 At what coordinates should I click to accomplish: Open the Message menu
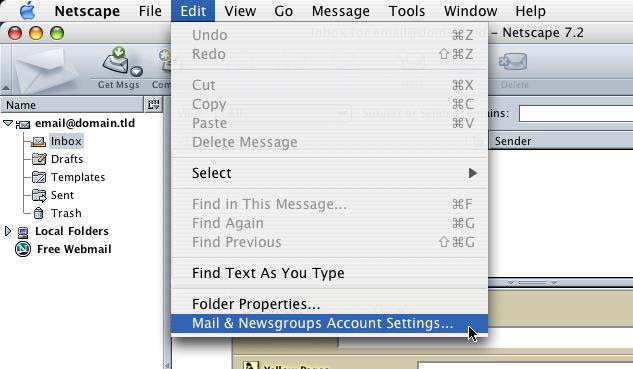pos(340,11)
